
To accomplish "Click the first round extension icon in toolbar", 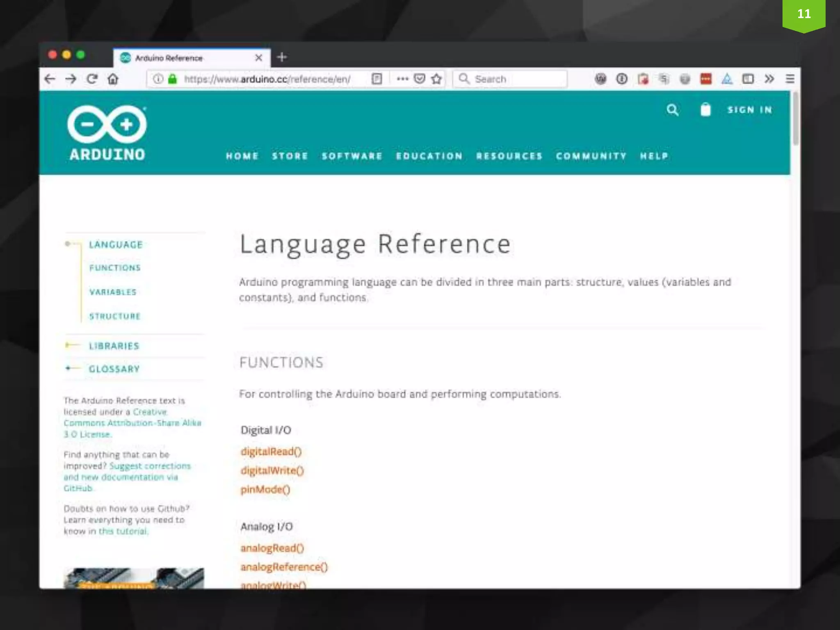I will point(600,79).
